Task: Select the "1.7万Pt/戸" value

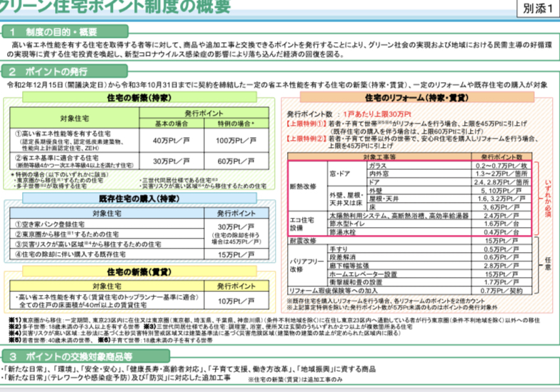Action: tap(501, 283)
